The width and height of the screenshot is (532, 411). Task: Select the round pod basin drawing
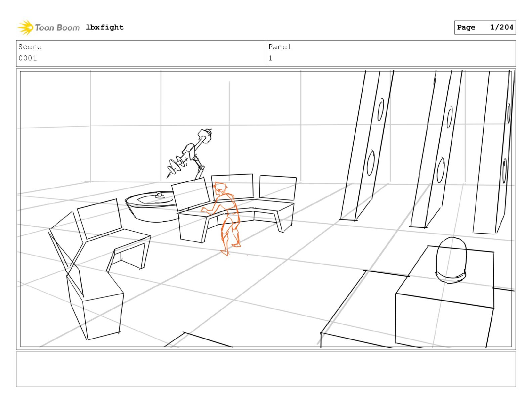[152, 207]
